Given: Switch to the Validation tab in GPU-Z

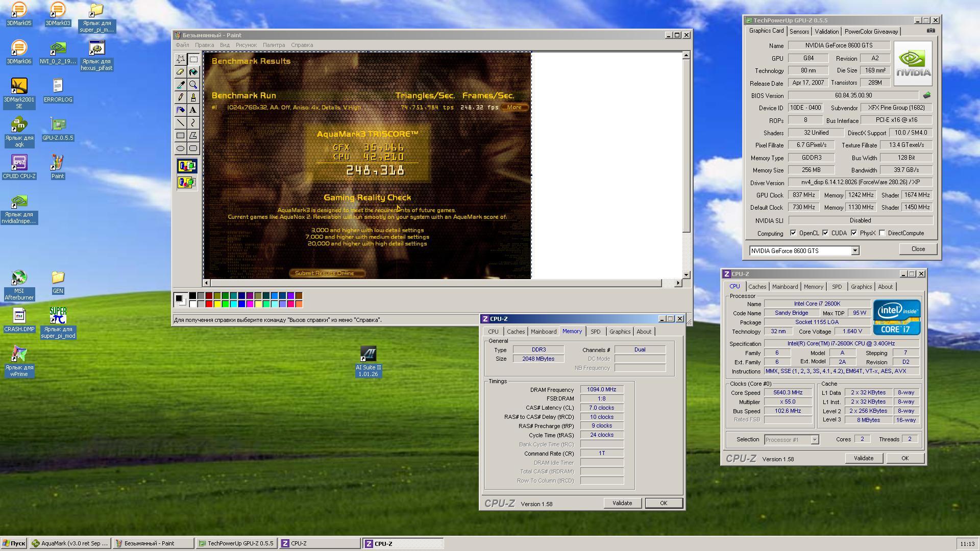Looking at the screenshot, I should point(826,32).
